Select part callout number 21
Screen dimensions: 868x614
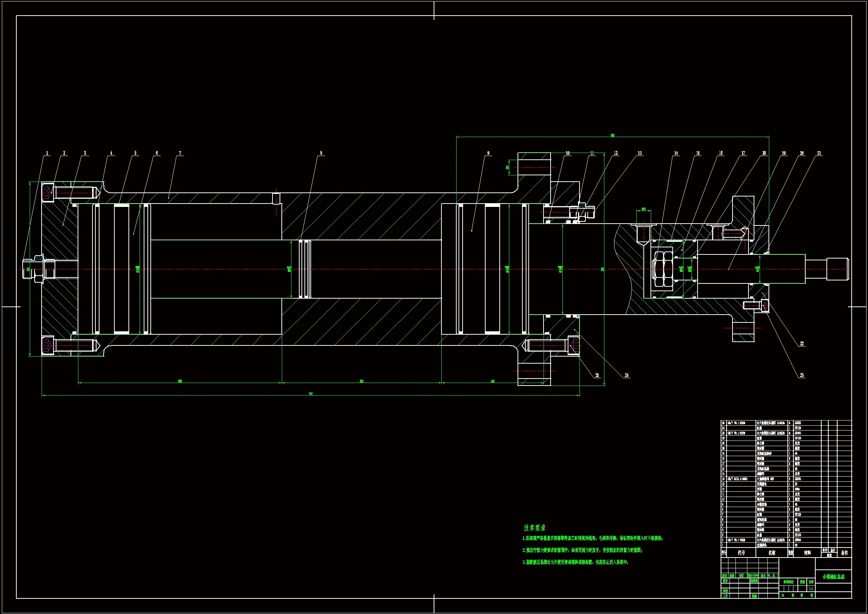[819, 153]
